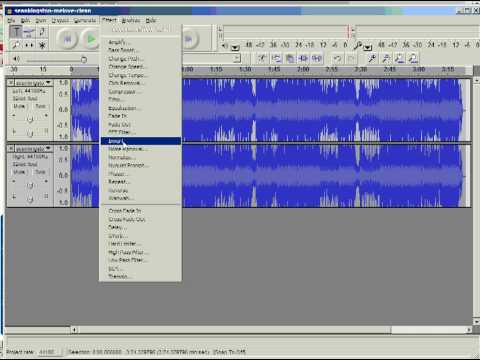The width and height of the screenshot is (480, 360).
Task: Select the Selection (I-beam) tool
Action: tap(16, 32)
